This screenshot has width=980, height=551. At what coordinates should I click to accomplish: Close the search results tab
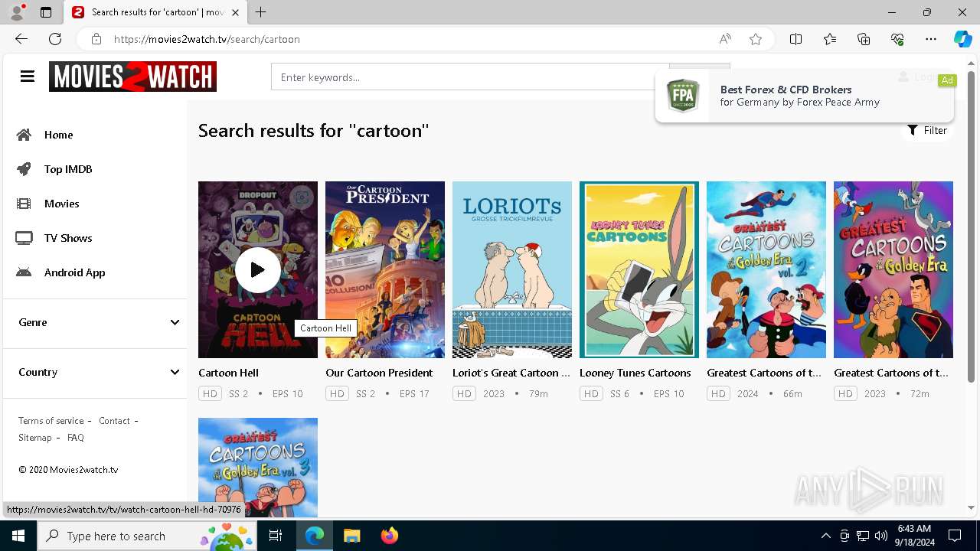(235, 12)
